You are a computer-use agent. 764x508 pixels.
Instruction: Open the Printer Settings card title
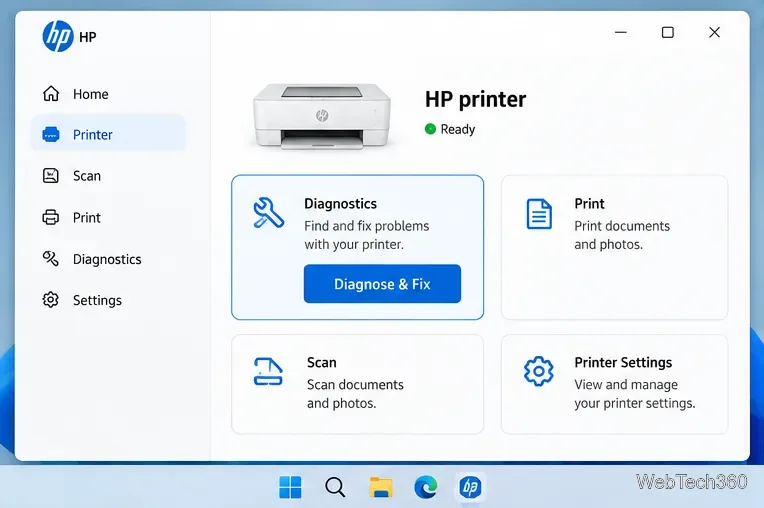[x=623, y=363]
